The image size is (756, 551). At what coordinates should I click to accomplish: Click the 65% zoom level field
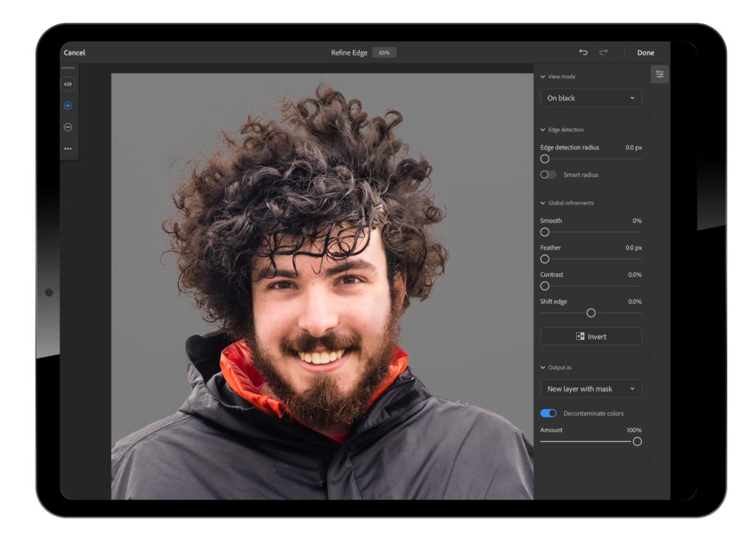(x=384, y=52)
